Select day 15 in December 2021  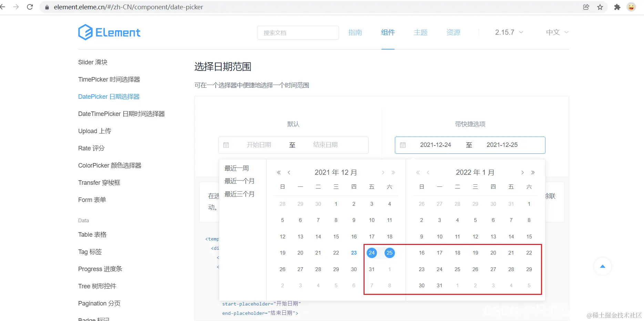coord(336,237)
